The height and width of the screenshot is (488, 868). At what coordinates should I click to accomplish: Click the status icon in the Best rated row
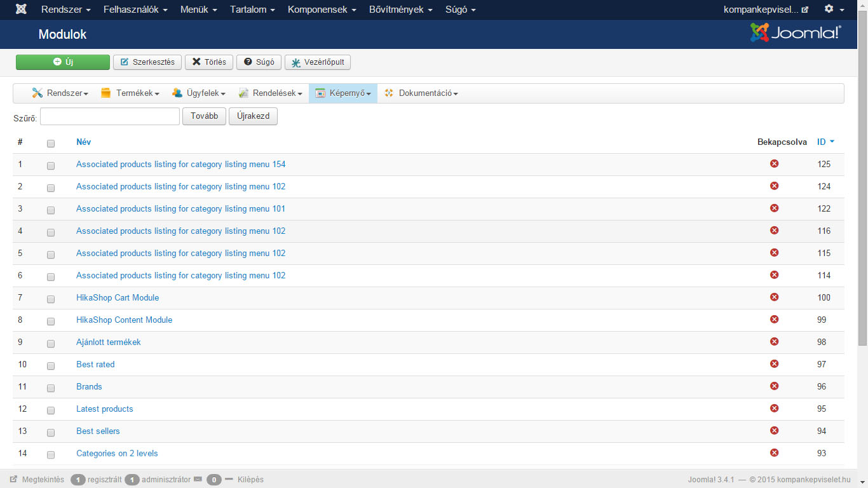coord(774,364)
